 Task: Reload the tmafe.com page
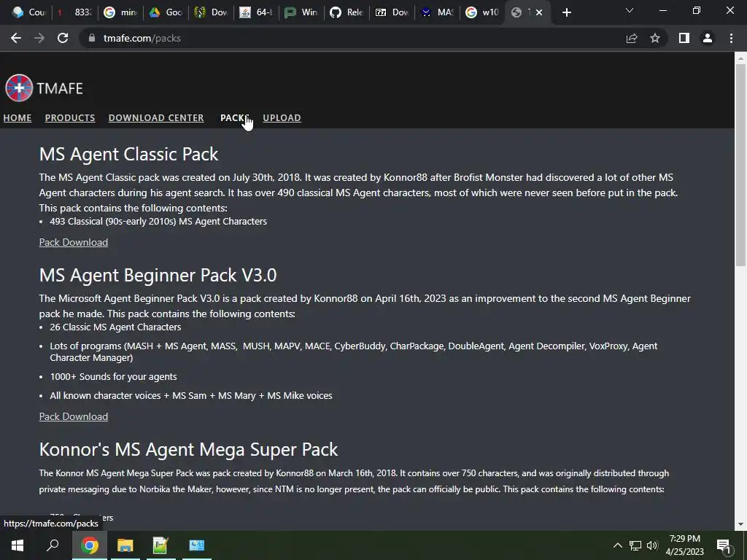click(63, 38)
